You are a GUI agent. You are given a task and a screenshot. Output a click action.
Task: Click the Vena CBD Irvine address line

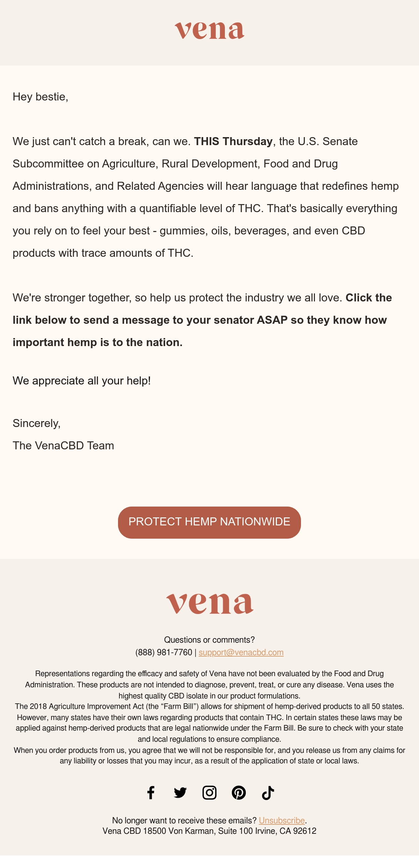(x=209, y=831)
